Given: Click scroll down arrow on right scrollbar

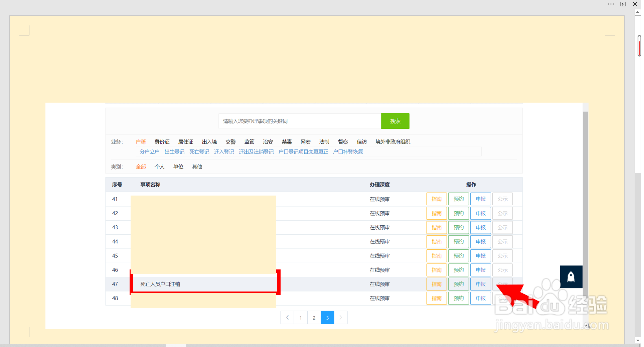Looking at the screenshot, I should (x=638, y=340).
